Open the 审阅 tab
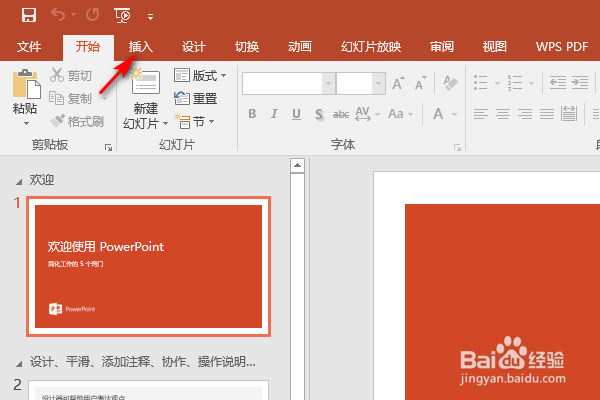The height and width of the screenshot is (400, 600). coord(442,47)
